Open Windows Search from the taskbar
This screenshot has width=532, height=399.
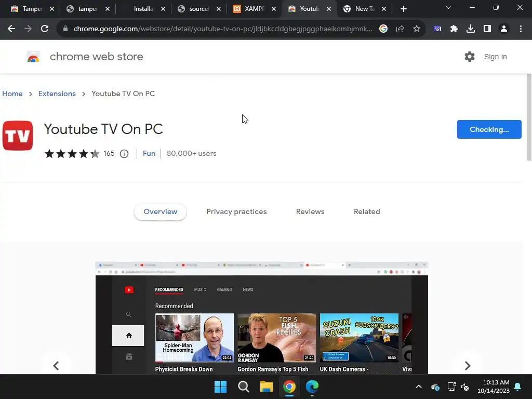pyautogui.click(x=244, y=387)
